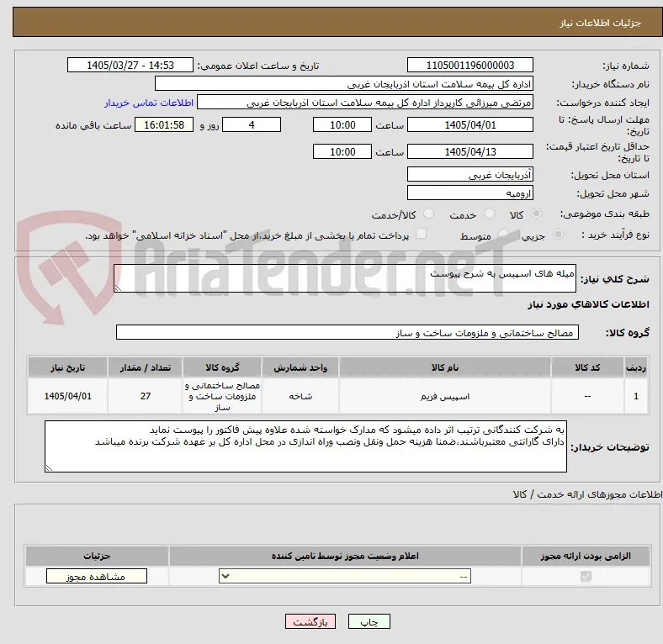This screenshot has height=644, width=663.
Task: Click the general need description text area
Action: click(x=345, y=278)
